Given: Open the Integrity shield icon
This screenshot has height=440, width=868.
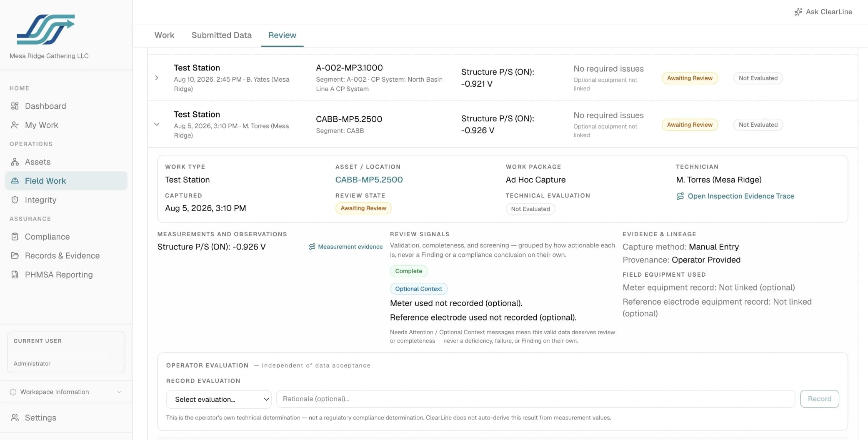Looking at the screenshot, I should click(x=15, y=200).
